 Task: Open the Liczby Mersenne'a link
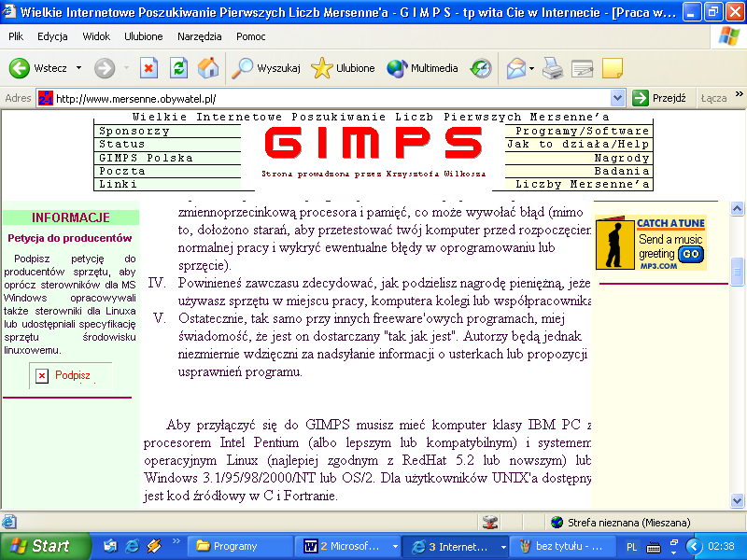[582, 184]
